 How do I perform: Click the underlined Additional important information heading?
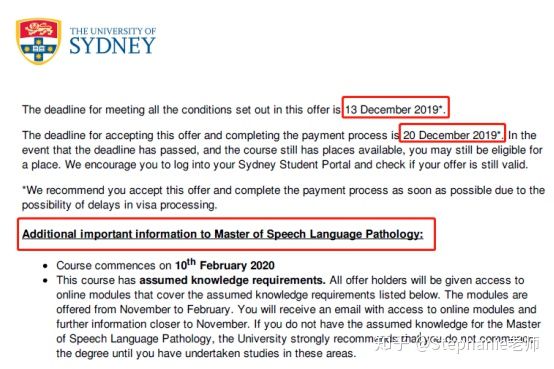click(x=223, y=234)
